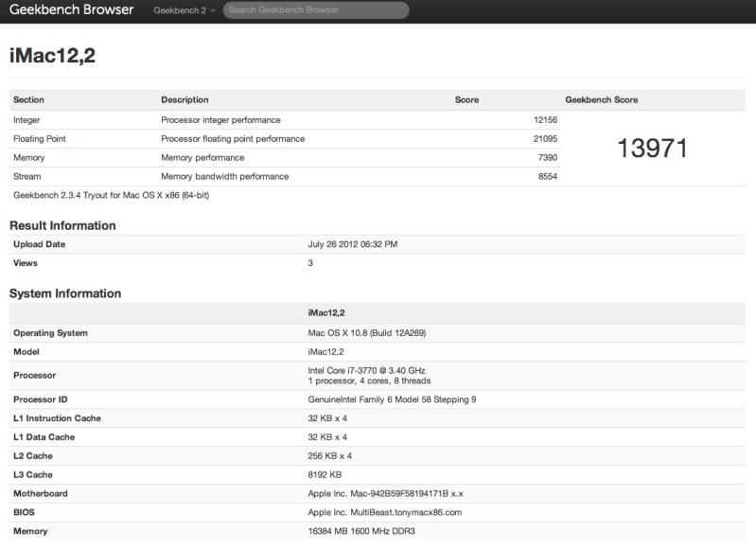Select the Memory label in System Information

(30, 532)
